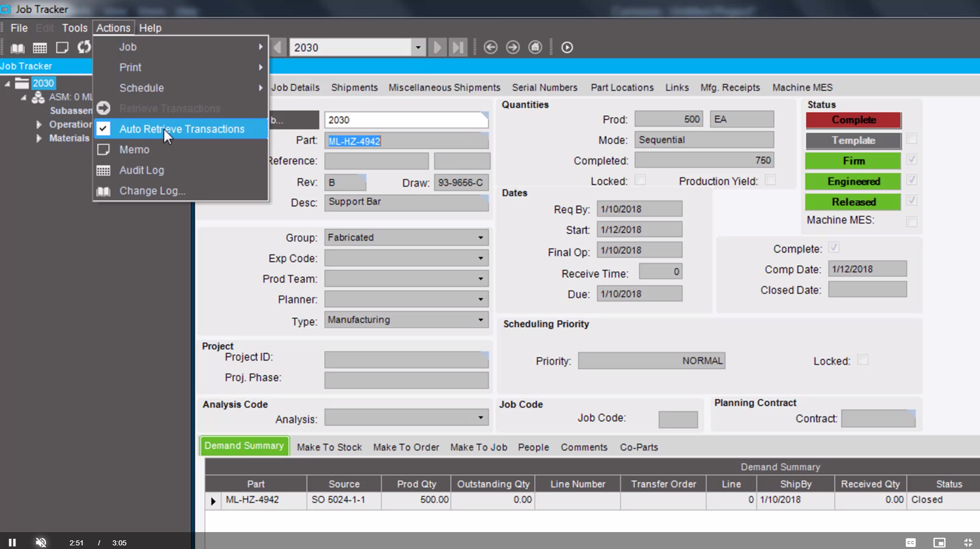Image resolution: width=980 pixels, height=549 pixels.
Task: Click the circular play icon in the toolbar
Action: (x=567, y=47)
